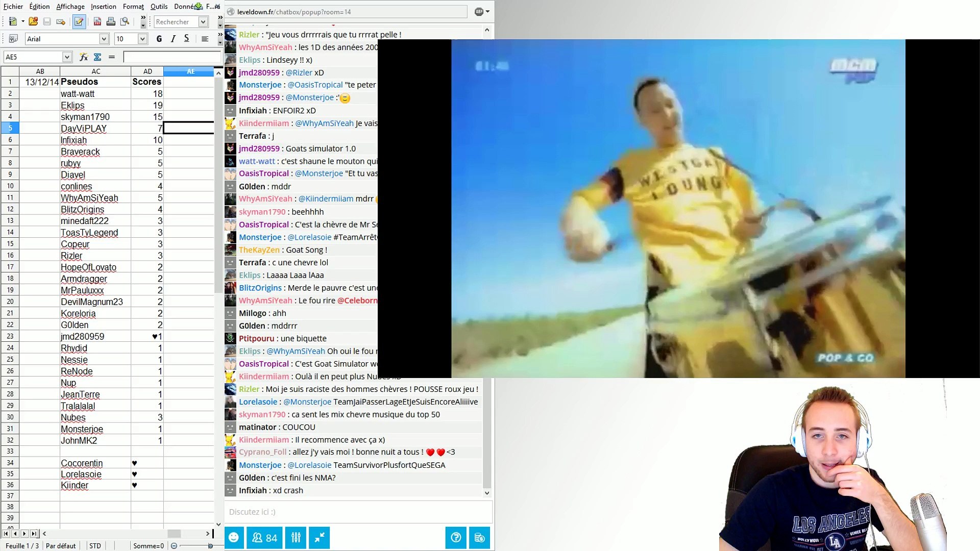Viewport: 980px width, 551px height.
Task: Click the Export as PDF icon
Action: [x=97, y=21]
